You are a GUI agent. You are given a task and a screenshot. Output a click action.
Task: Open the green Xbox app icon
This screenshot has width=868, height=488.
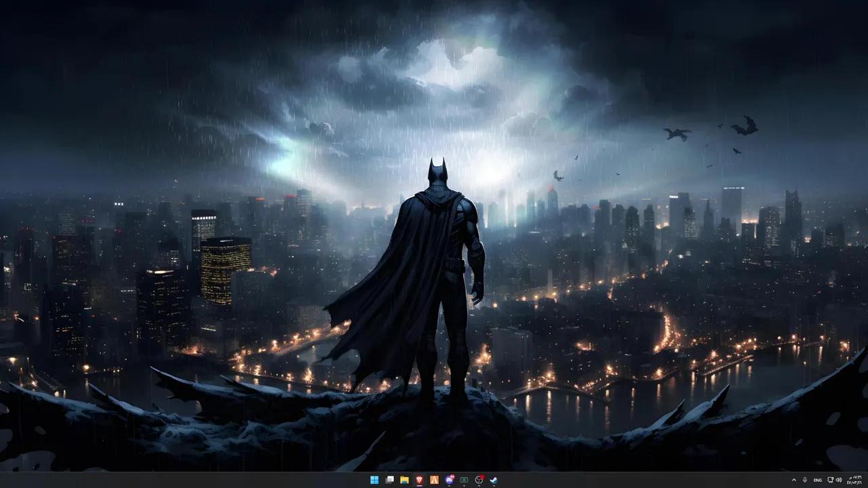point(464,480)
